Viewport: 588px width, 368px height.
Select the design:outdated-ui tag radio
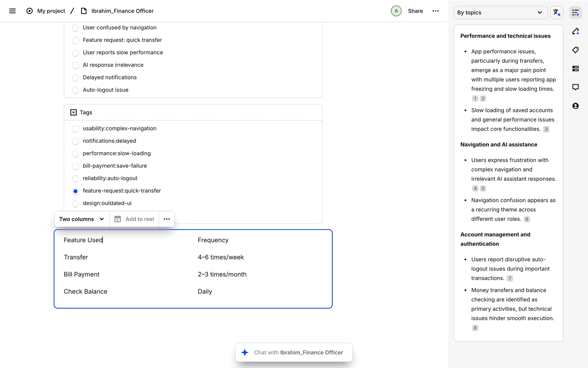pos(75,204)
